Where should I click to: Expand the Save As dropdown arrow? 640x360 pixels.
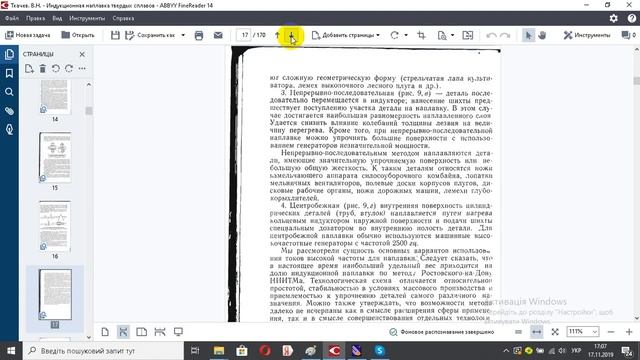click(x=183, y=36)
